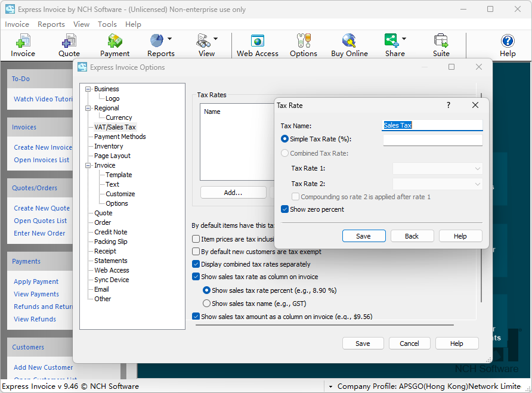Save the Tax Rate entry

point(364,236)
